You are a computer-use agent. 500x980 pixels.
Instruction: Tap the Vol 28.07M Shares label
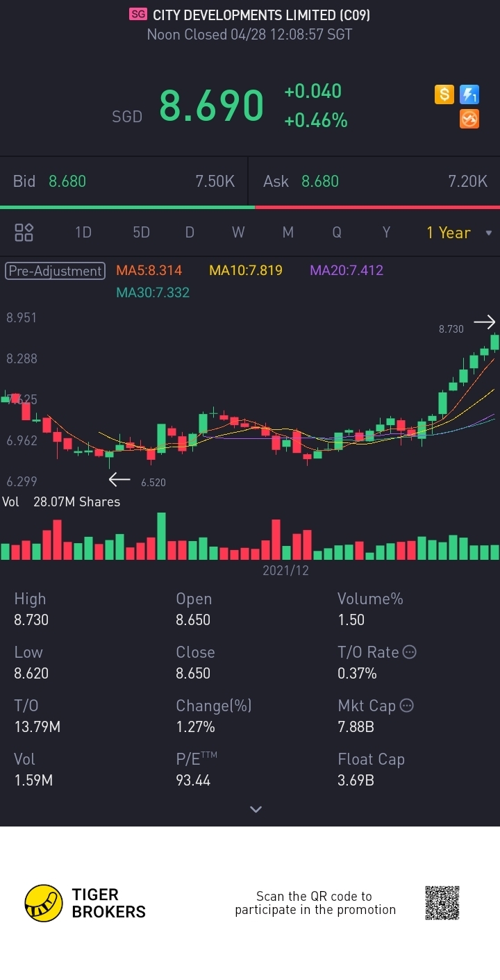pyautogui.click(x=61, y=501)
